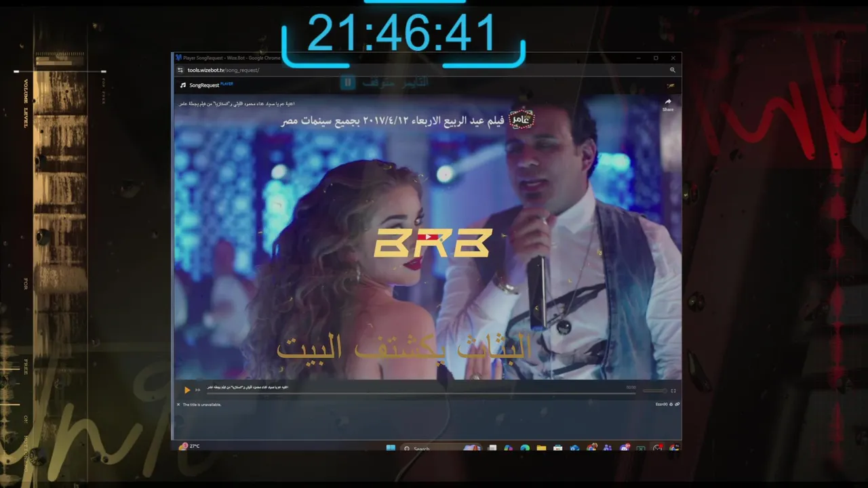The height and width of the screenshot is (488, 868).
Task: Adjust the player volume slider
Action: click(654, 390)
